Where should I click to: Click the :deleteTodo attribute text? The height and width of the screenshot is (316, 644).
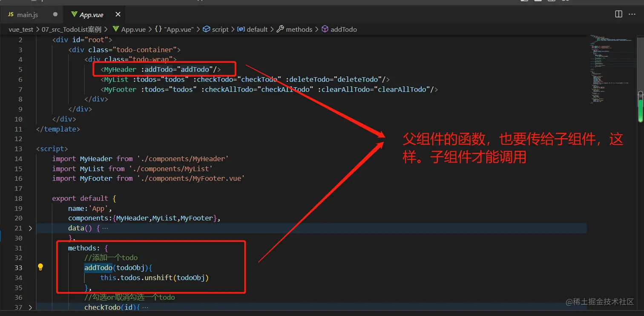pyautogui.click(x=308, y=79)
